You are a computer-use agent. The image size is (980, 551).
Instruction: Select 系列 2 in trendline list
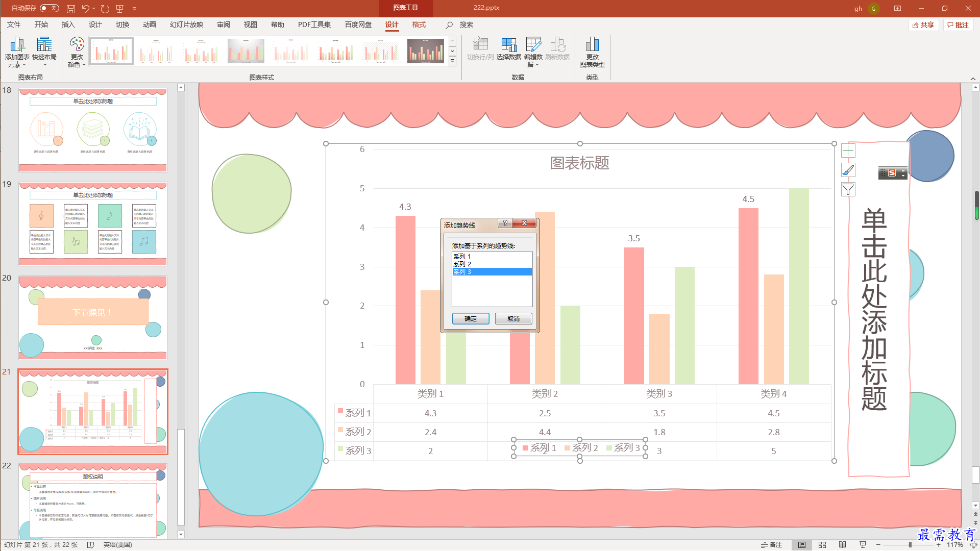pyautogui.click(x=492, y=264)
